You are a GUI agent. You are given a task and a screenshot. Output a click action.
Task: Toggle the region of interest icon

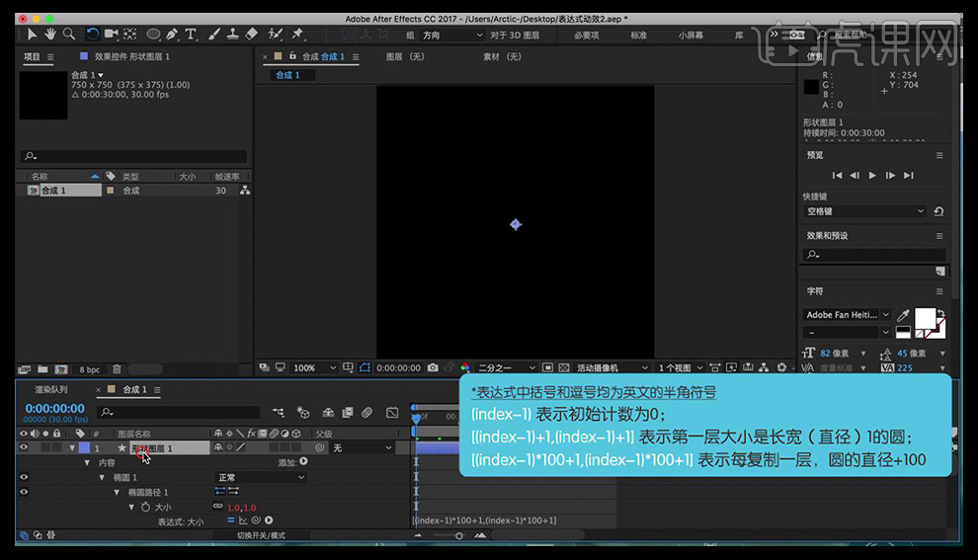tap(547, 368)
